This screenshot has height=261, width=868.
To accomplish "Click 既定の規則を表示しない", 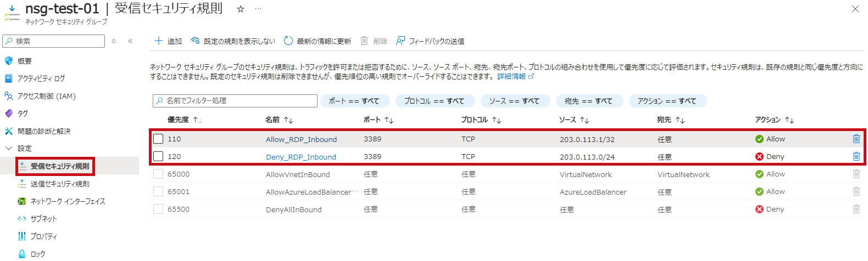I will (233, 41).
